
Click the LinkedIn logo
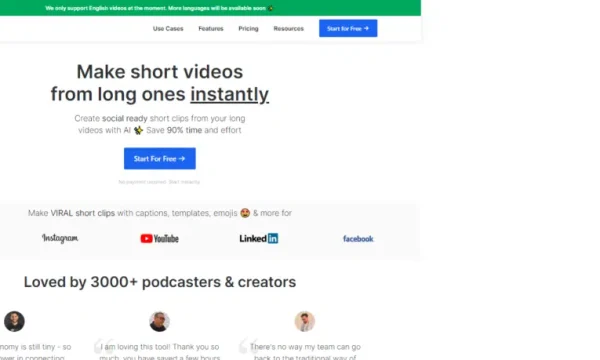click(259, 238)
